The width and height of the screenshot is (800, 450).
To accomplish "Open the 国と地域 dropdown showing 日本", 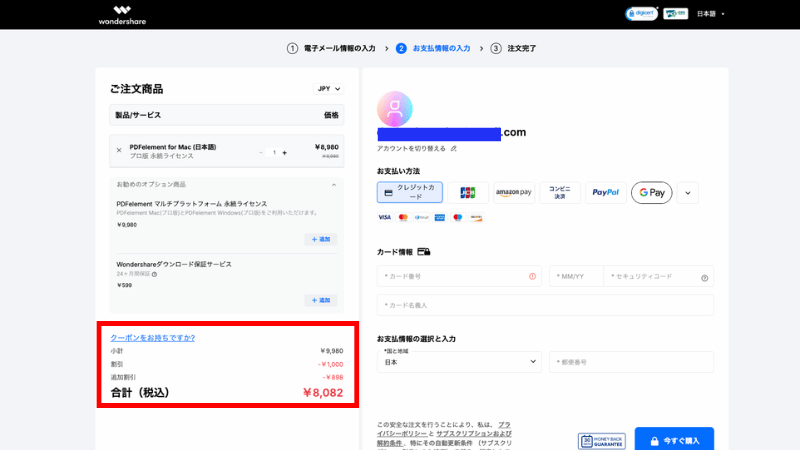I will [459, 362].
